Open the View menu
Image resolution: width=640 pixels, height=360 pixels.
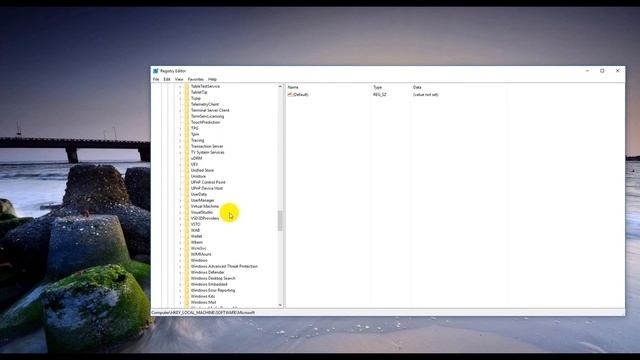click(179, 79)
